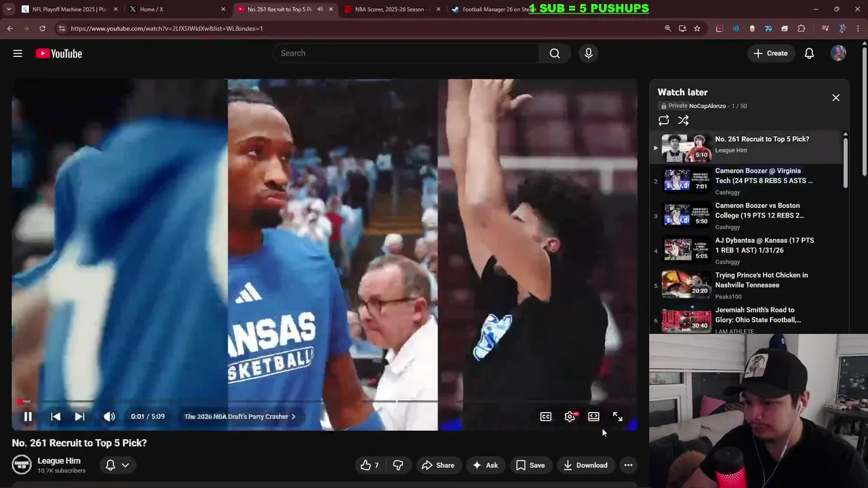The width and height of the screenshot is (868, 488).
Task: Open video player settings gear
Action: pyautogui.click(x=570, y=417)
